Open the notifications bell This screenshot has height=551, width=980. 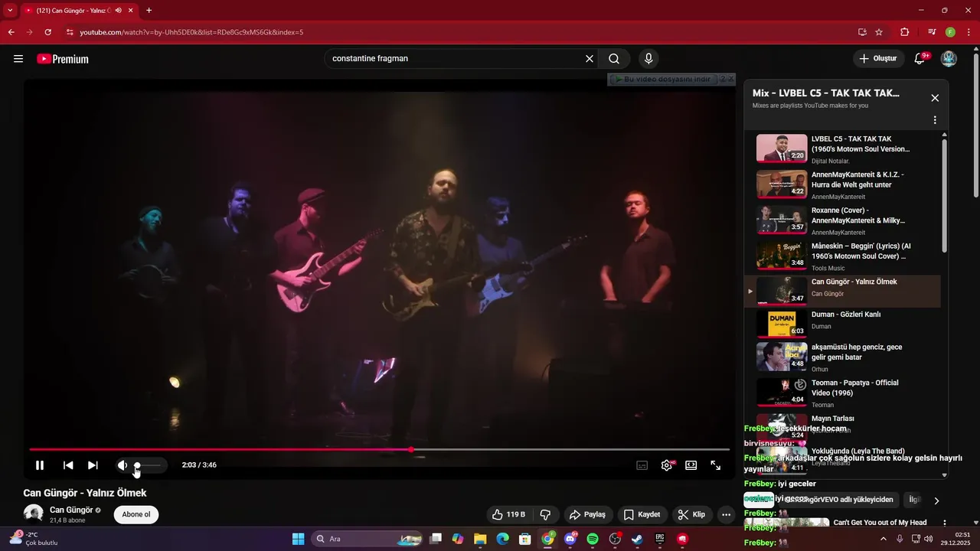(921, 59)
